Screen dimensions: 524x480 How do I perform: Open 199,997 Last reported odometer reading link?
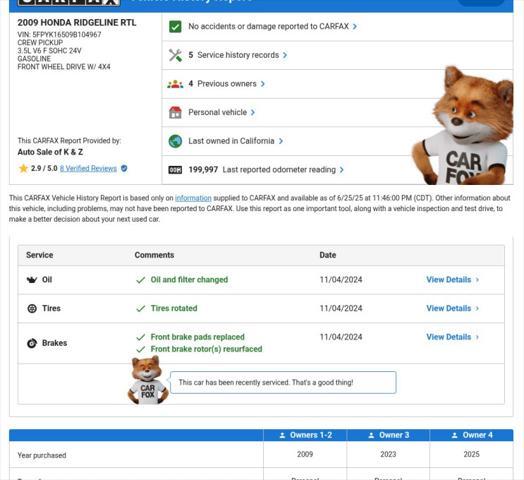262,170
